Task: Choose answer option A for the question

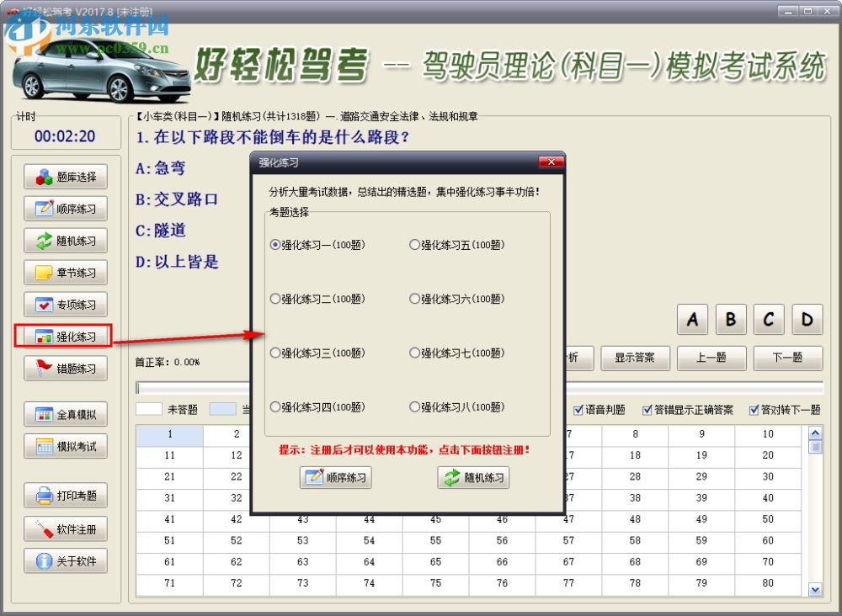Action: pyautogui.click(x=692, y=320)
